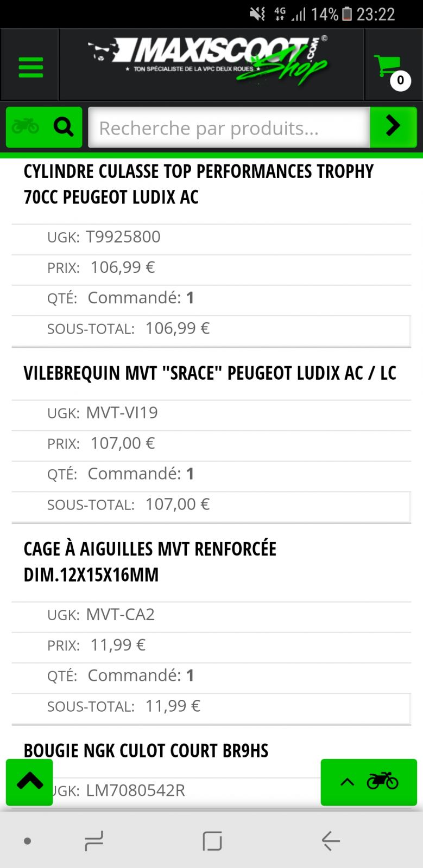
Task: Open Cage à Aiguilles MVT product
Action: pos(150,561)
